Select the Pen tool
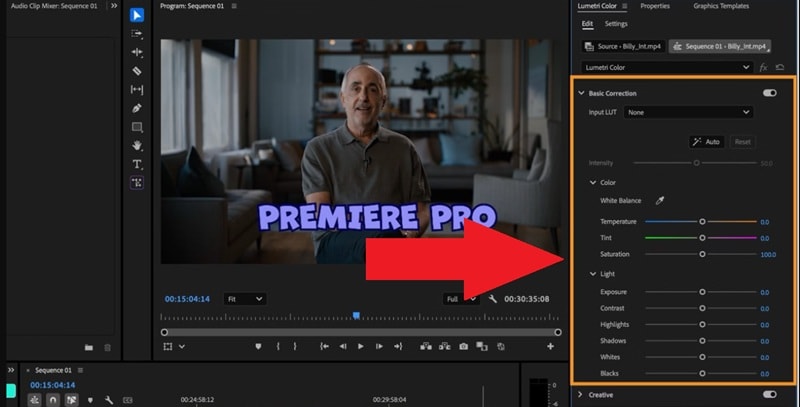Screen dimensions: 800x407 (137, 108)
